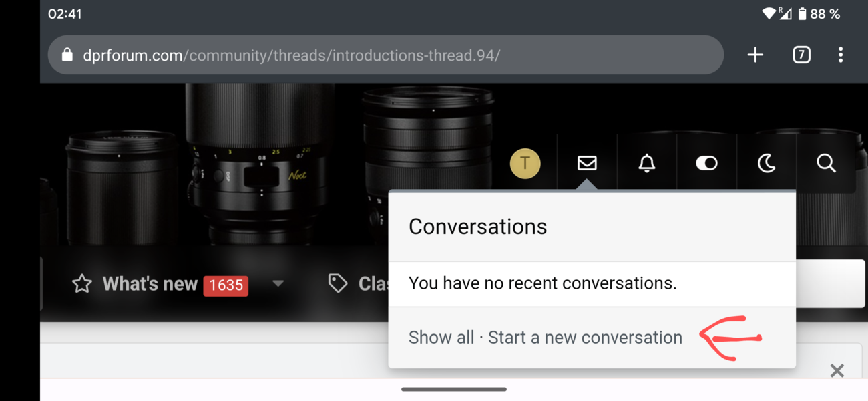This screenshot has height=401, width=868.
Task: Open the tab switcher showing 7 tabs
Action: pos(801,55)
